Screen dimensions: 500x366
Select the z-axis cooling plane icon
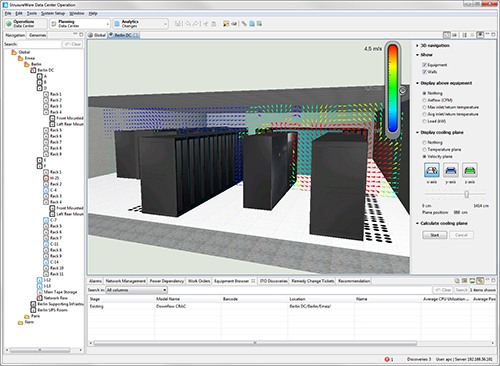click(470, 170)
